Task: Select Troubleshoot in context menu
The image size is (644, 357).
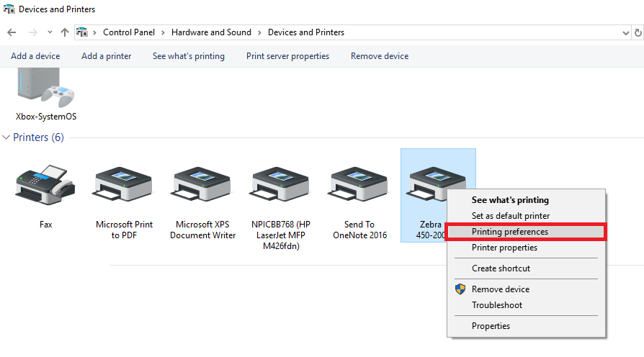Action: [526, 305]
